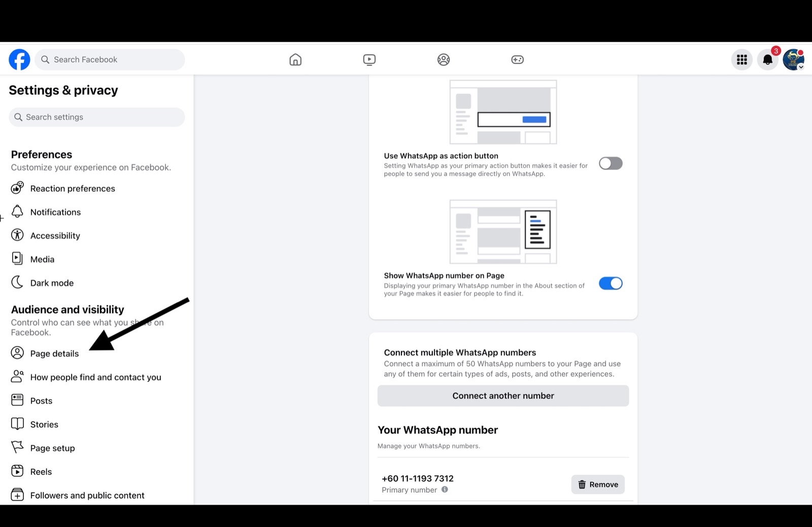Focus the Search Facebook field
Image resolution: width=812 pixels, height=527 pixels.
pyautogui.click(x=110, y=59)
